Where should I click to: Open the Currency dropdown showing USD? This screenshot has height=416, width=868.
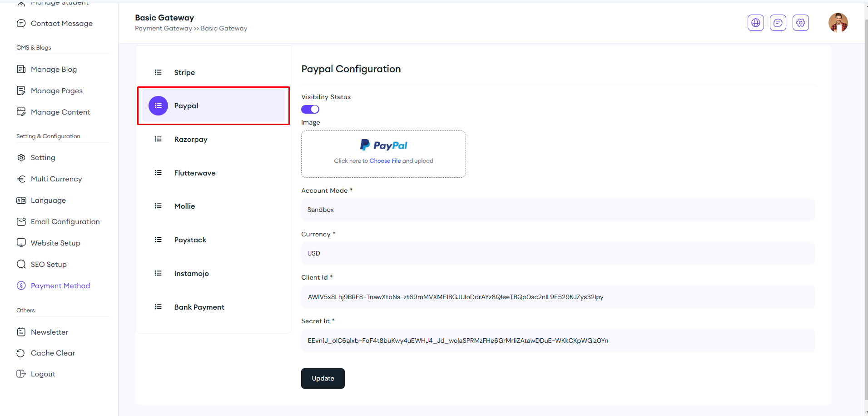(557, 253)
